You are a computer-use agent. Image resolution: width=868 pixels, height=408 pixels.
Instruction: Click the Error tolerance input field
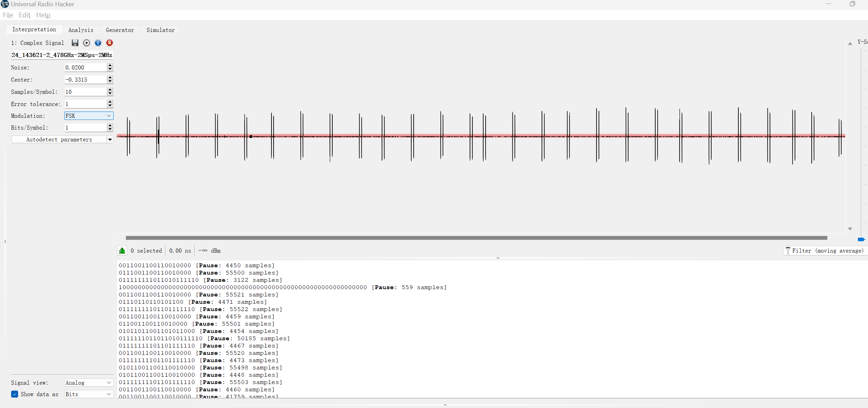[x=86, y=104]
